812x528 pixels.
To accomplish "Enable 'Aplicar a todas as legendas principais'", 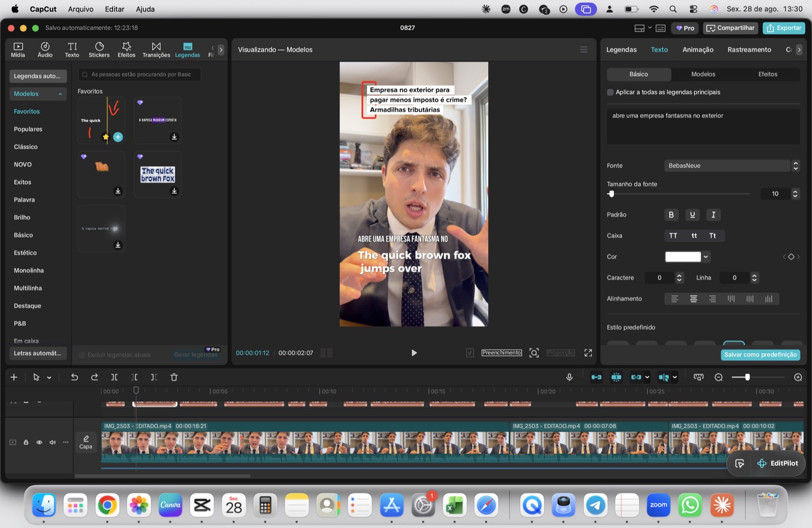I will pyautogui.click(x=610, y=92).
